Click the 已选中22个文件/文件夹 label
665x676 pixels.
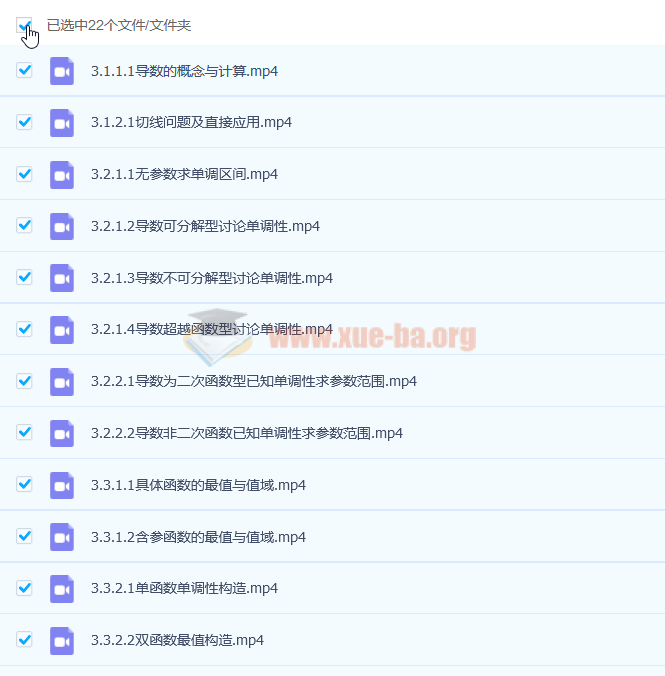[118, 25]
